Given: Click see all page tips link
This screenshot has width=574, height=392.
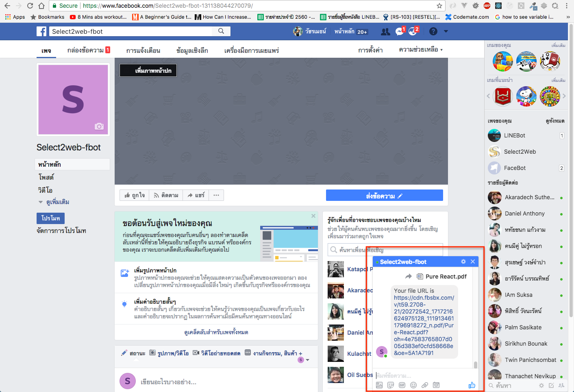Looking at the screenshot, I should point(216,332).
